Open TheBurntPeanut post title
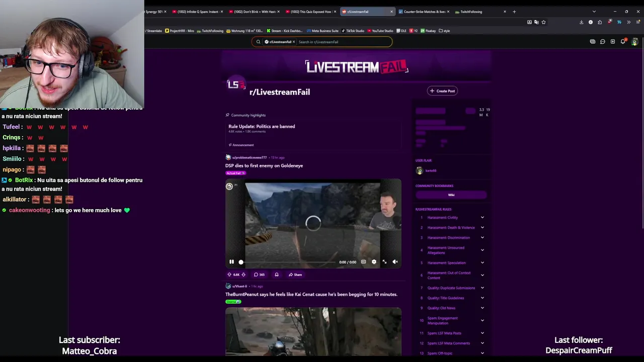Image resolution: width=644 pixels, height=362 pixels. [311, 295]
